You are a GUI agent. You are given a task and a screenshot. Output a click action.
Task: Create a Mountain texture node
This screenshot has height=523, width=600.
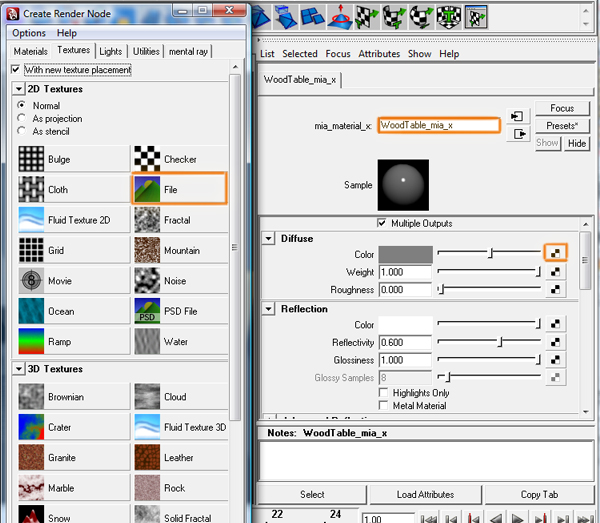(x=180, y=250)
